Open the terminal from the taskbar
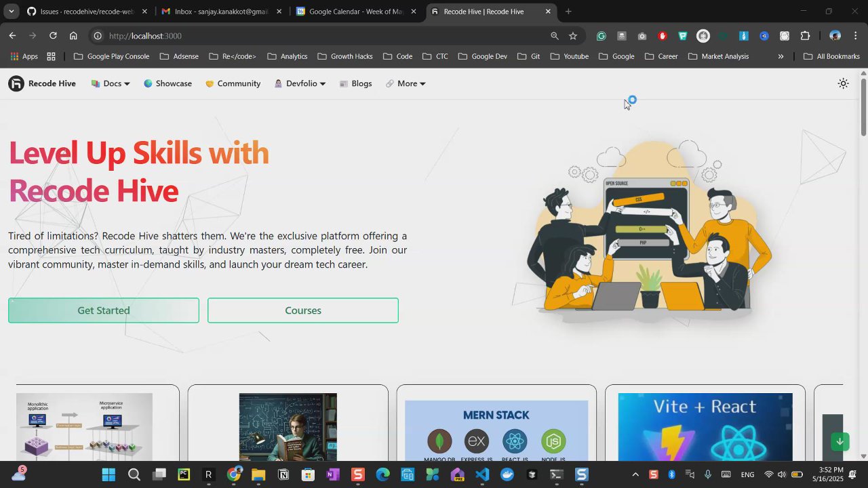The height and width of the screenshot is (488, 868). 557,474
